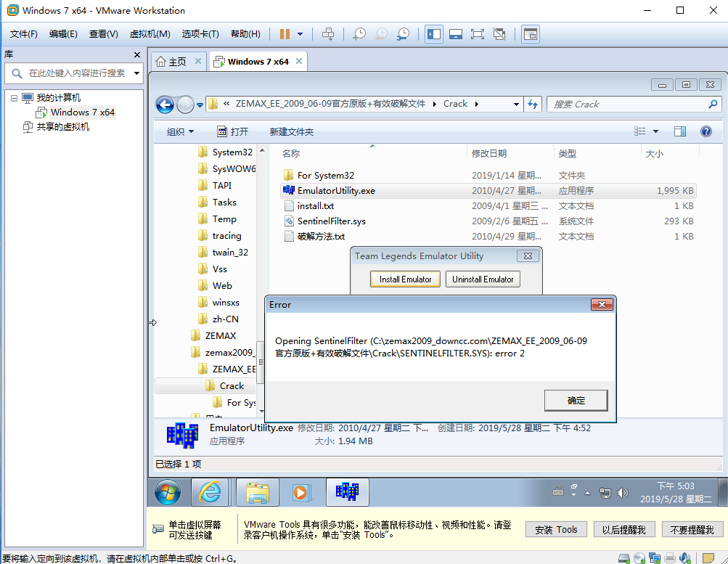Click the Unity mode icon

click(x=499, y=34)
